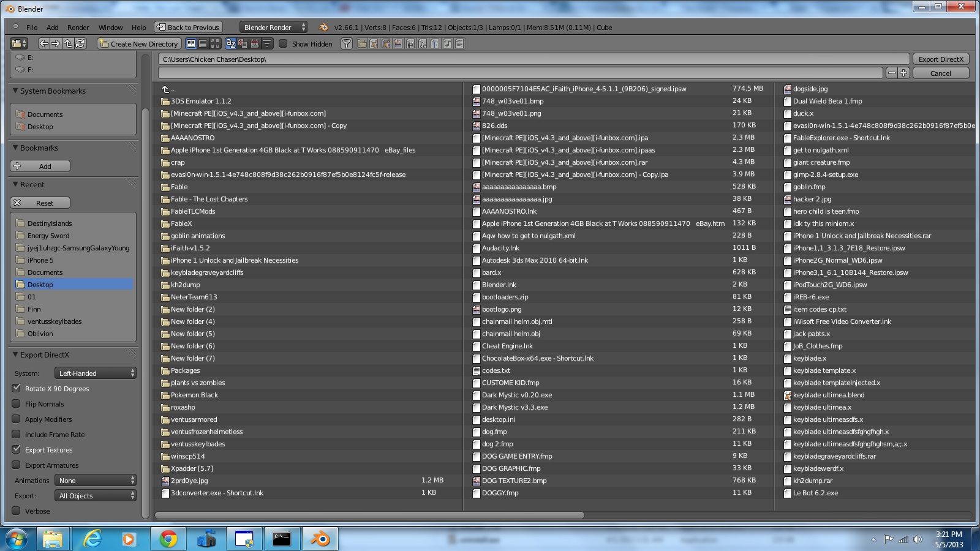
Task: Go to the parent directory
Action: 68,43
